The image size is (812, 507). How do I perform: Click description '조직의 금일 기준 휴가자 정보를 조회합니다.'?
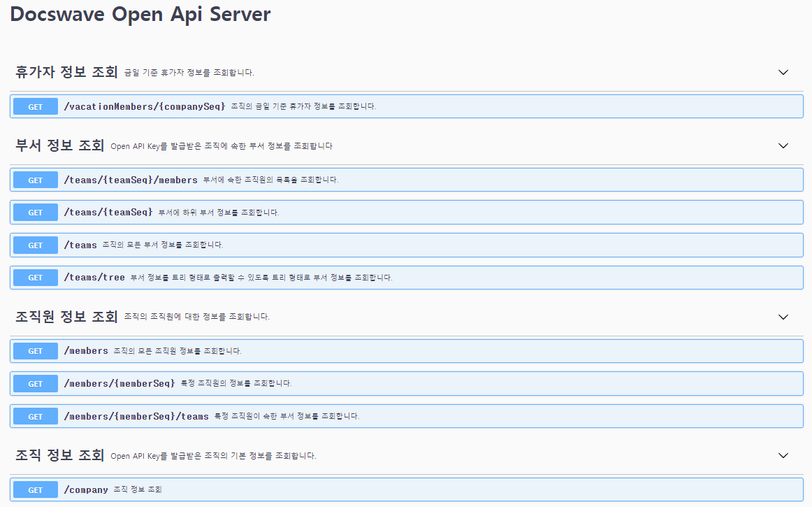pos(303,106)
